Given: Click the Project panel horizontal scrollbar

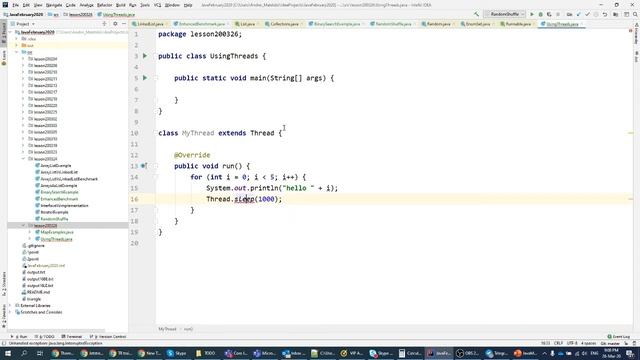Looking at the screenshot, I should point(56,330).
